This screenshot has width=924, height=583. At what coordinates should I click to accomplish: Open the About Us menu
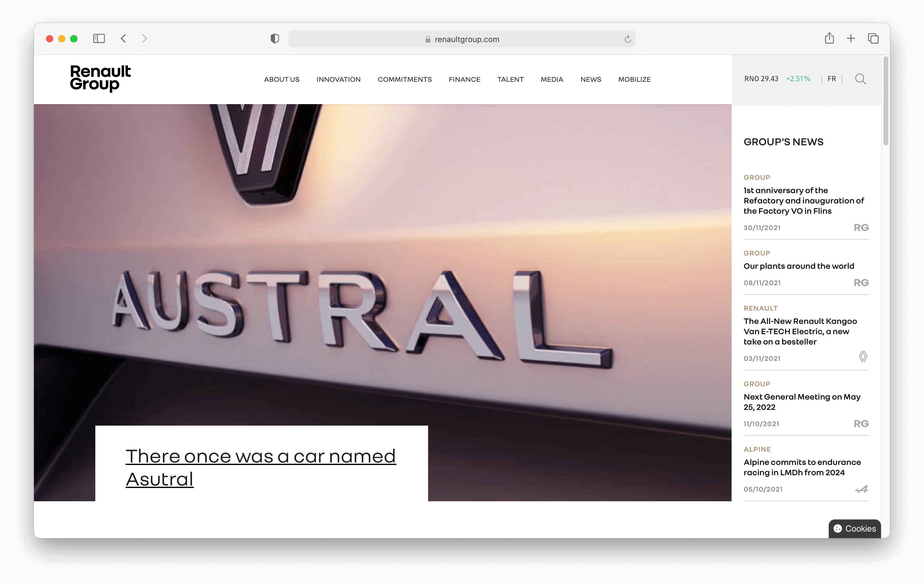click(281, 79)
